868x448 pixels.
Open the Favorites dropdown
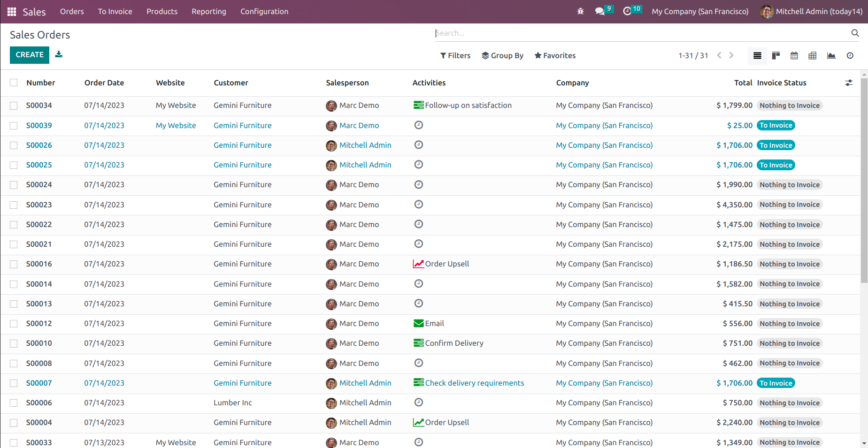554,55
